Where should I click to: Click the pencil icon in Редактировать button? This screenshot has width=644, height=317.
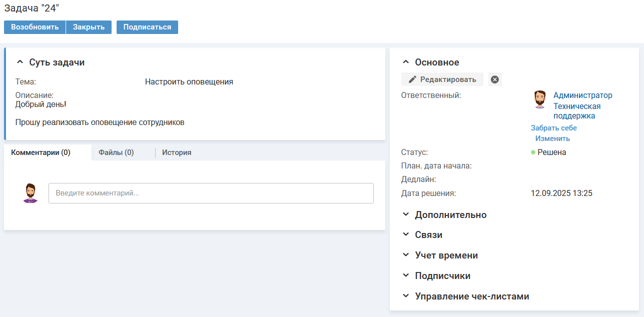pyautogui.click(x=412, y=79)
